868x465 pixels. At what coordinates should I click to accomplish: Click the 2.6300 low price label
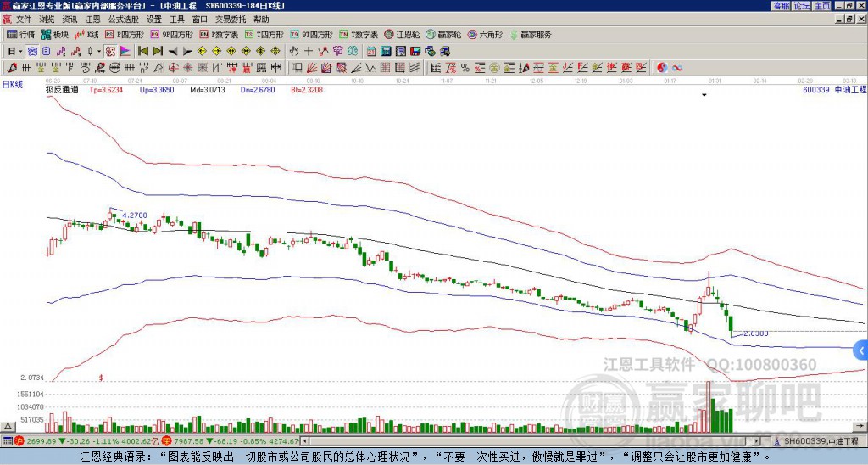pos(755,333)
